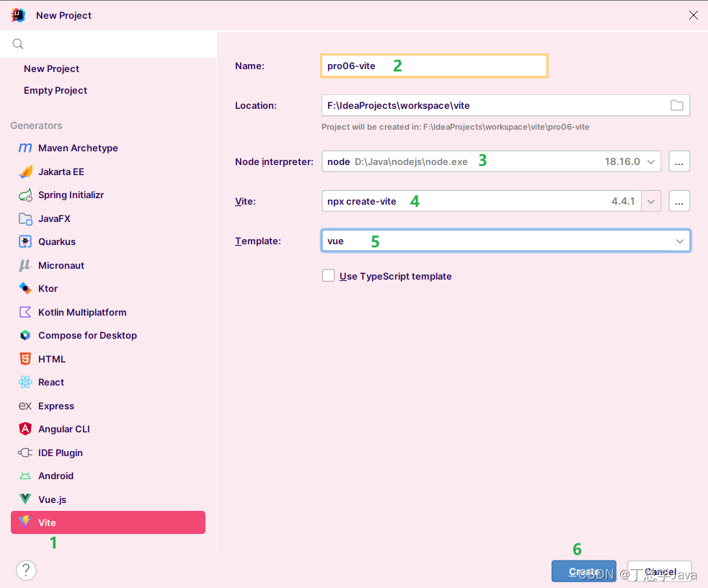Select the Jakarta EE generator
The image size is (708, 588).
pos(63,171)
